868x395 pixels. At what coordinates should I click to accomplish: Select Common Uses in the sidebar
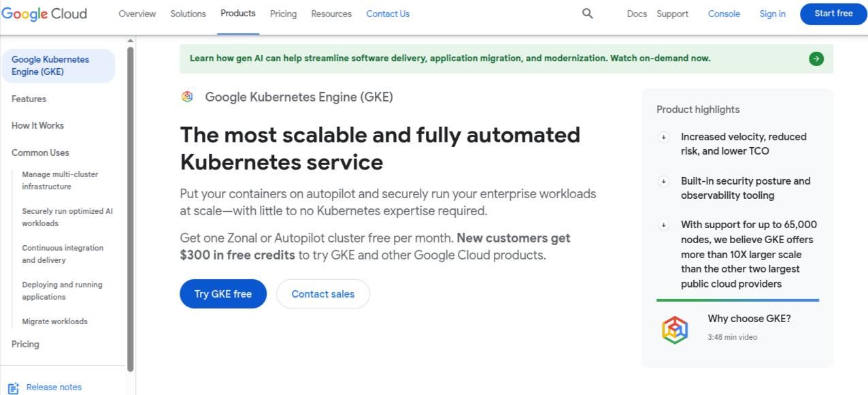(40, 153)
